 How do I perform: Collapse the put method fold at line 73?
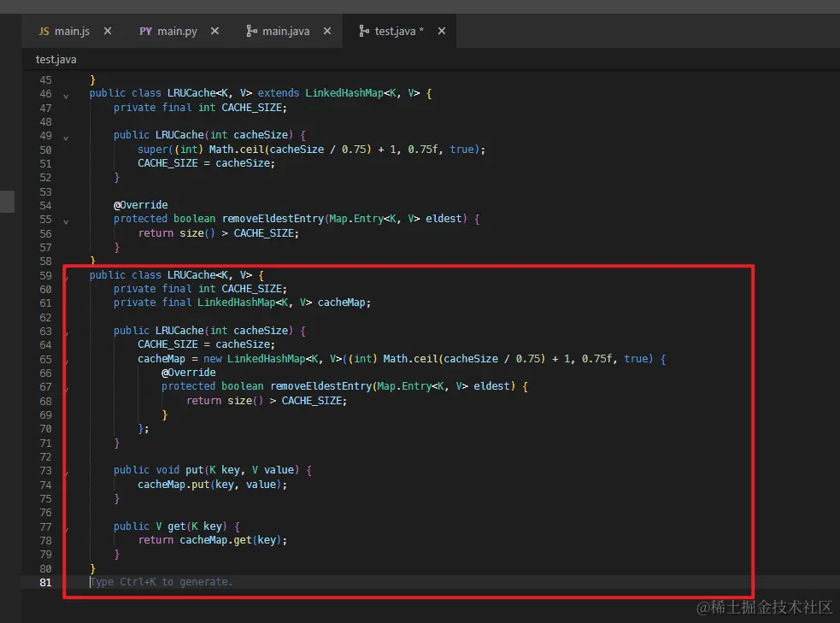coord(67,473)
